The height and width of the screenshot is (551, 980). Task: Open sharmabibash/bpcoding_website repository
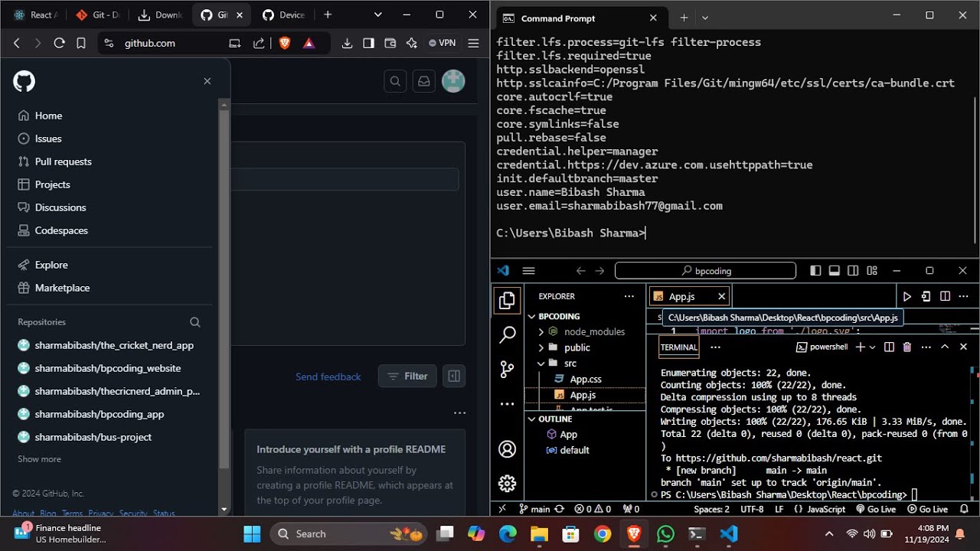click(x=108, y=368)
